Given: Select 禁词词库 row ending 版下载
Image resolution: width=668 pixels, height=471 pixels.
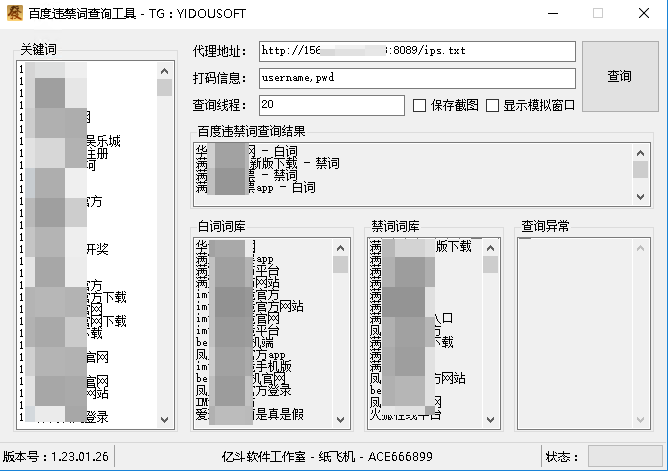Looking at the screenshot, I should click(420, 246).
